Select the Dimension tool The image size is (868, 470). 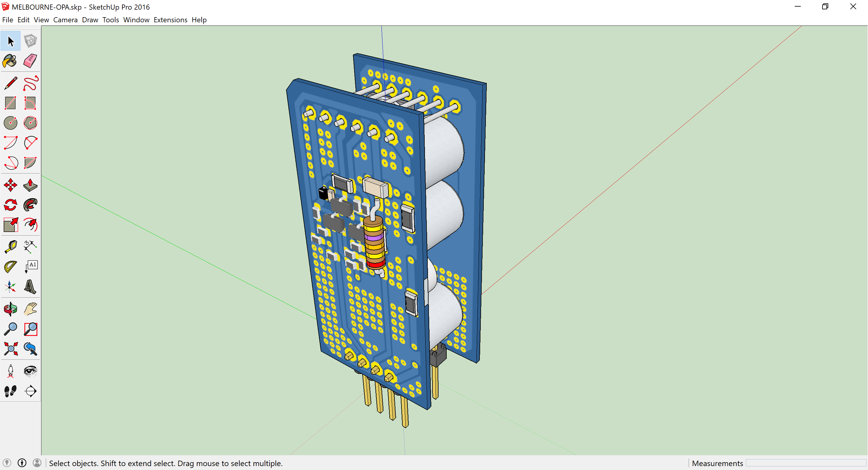coord(30,247)
